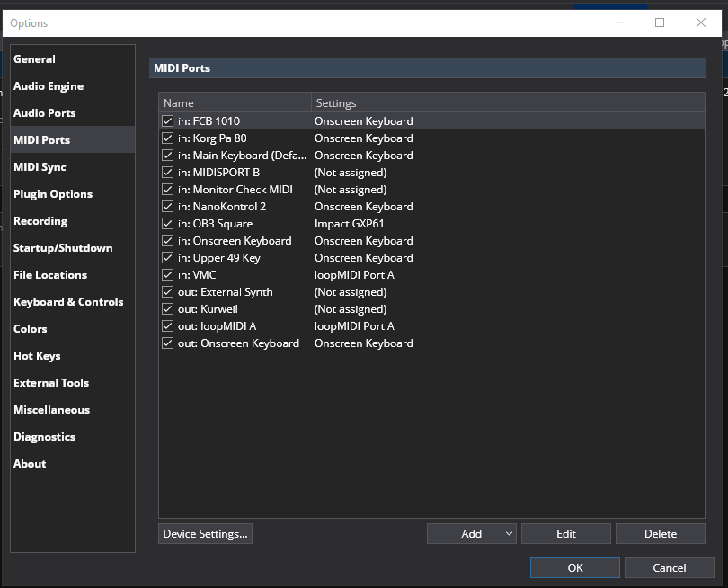The image size is (728, 588).
Task: Confirm with the OK button
Action: (x=574, y=568)
